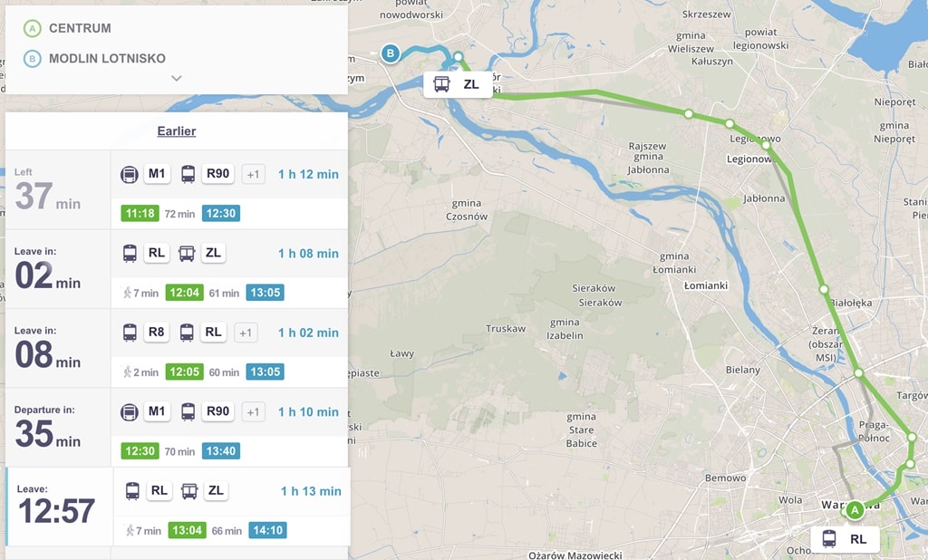This screenshot has height=560, width=928.
Task: Click the bus icon in ZL map label
Action: [441, 84]
